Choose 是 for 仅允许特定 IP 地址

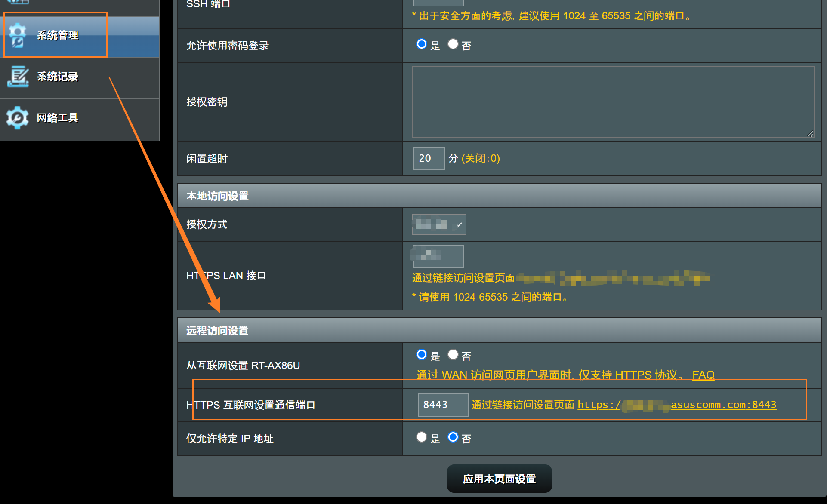click(422, 437)
